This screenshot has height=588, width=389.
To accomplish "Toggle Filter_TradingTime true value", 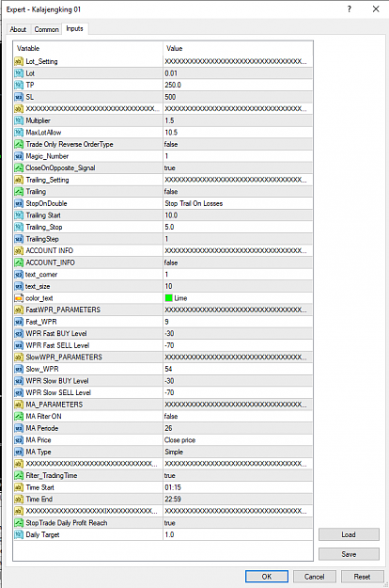I will [x=238, y=475].
